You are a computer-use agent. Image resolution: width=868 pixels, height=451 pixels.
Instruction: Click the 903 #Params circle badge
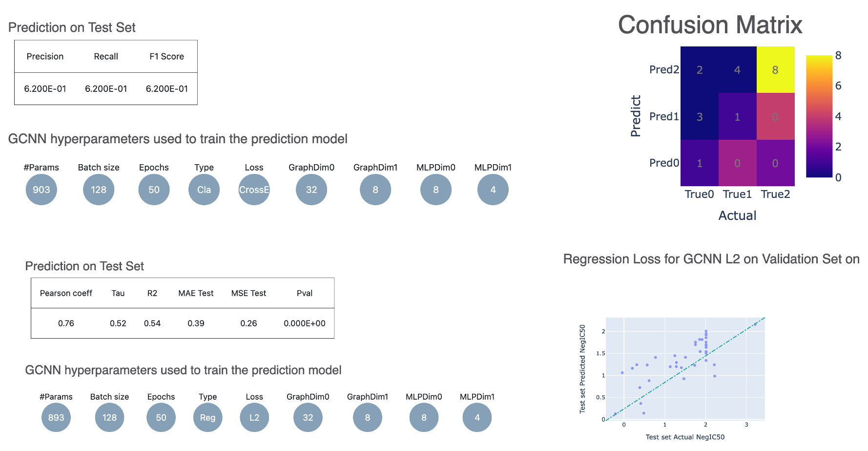41,190
